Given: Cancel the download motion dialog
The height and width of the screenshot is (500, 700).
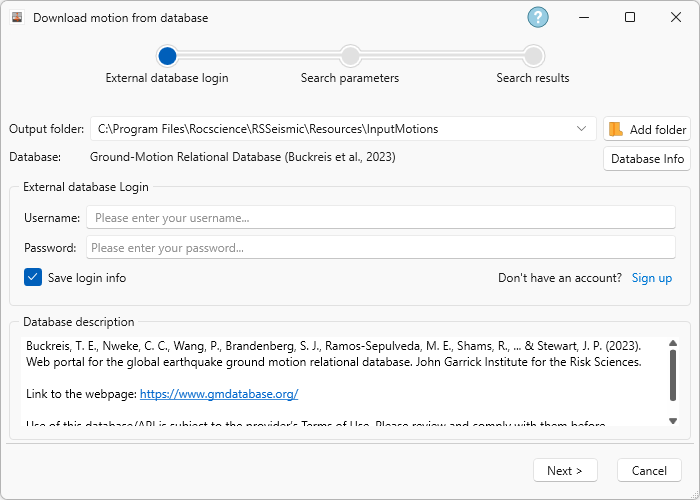Looking at the screenshot, I should 649,471.
